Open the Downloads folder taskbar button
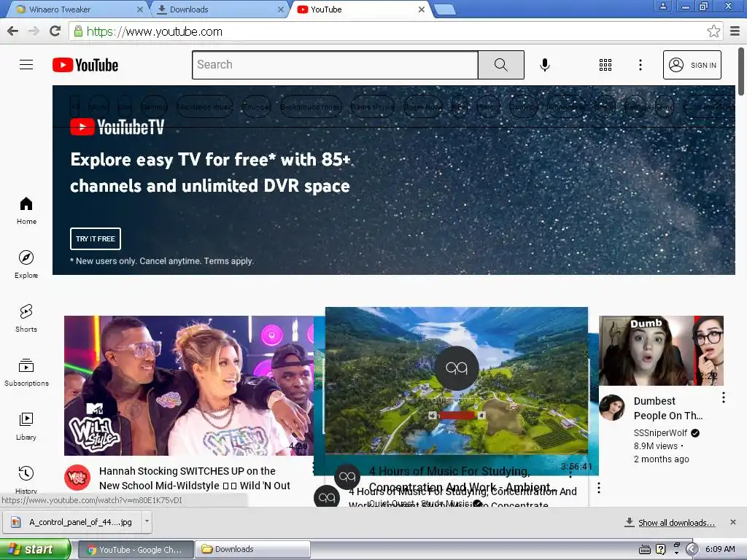747x560 pixels. coord(252,550)
